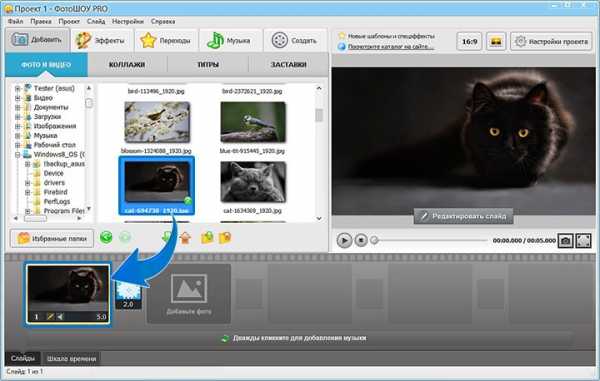
Task: Open the Слайд menu
Action: [x=96, y=21]
